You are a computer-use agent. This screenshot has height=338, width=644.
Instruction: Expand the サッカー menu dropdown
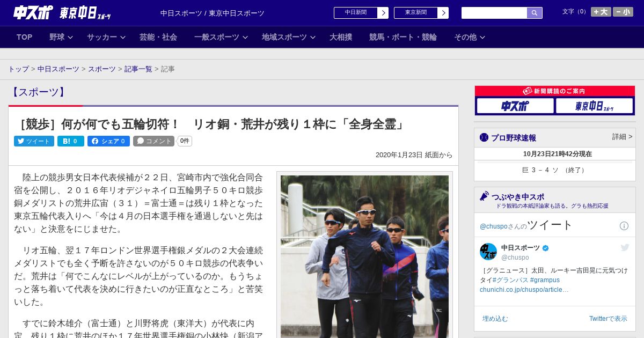coord(106,37)
